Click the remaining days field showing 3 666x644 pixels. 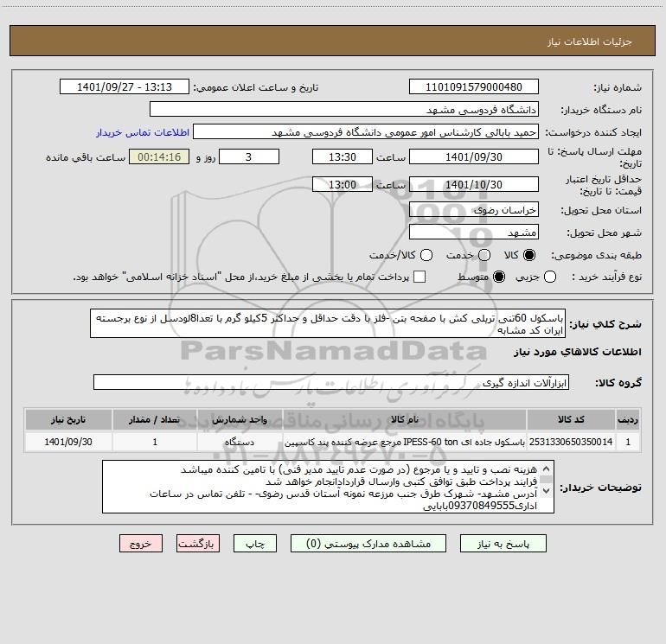(249, 156)
